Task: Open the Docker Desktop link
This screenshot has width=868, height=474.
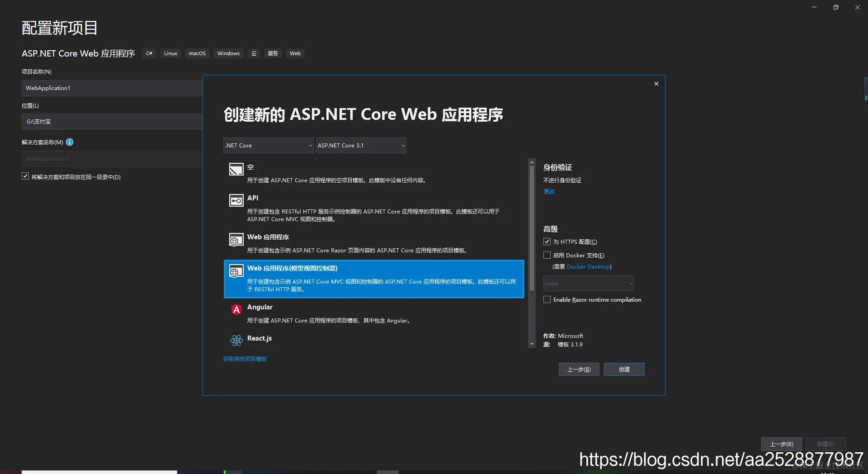Action: pos(588,267)
